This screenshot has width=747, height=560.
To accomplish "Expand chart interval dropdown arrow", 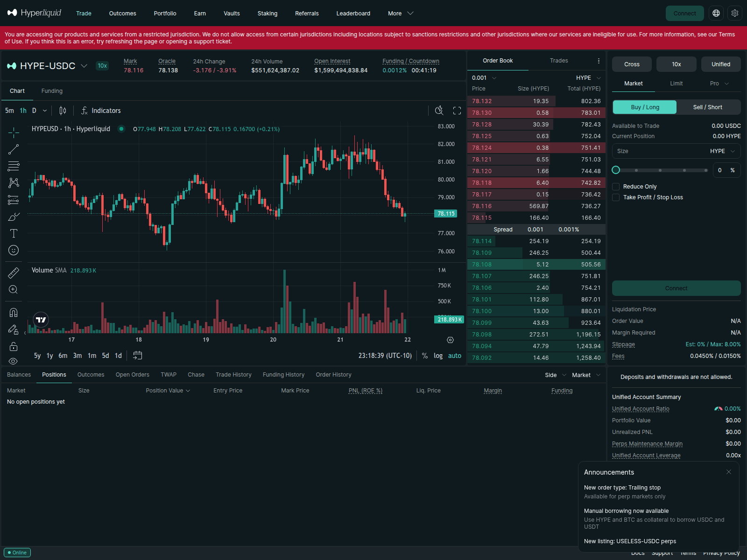I will coord(45,111).
